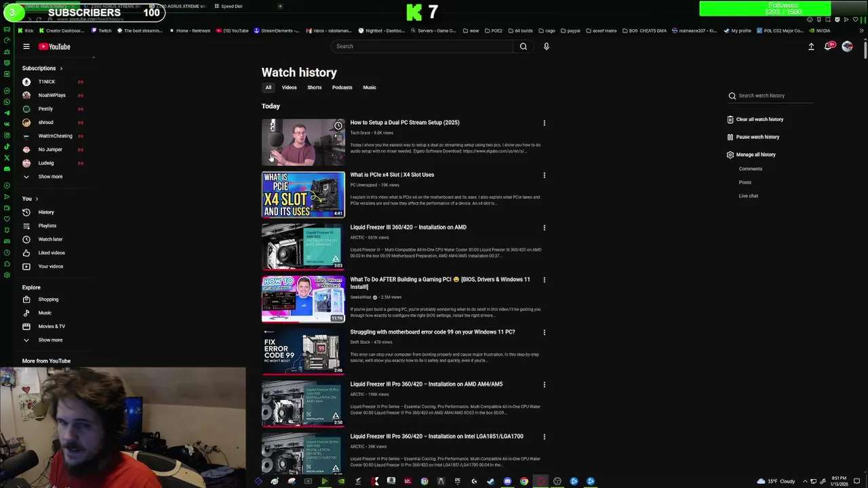Open More actions menu for error code 99 video
Screen dimensions: 868x488
point(544,332)
